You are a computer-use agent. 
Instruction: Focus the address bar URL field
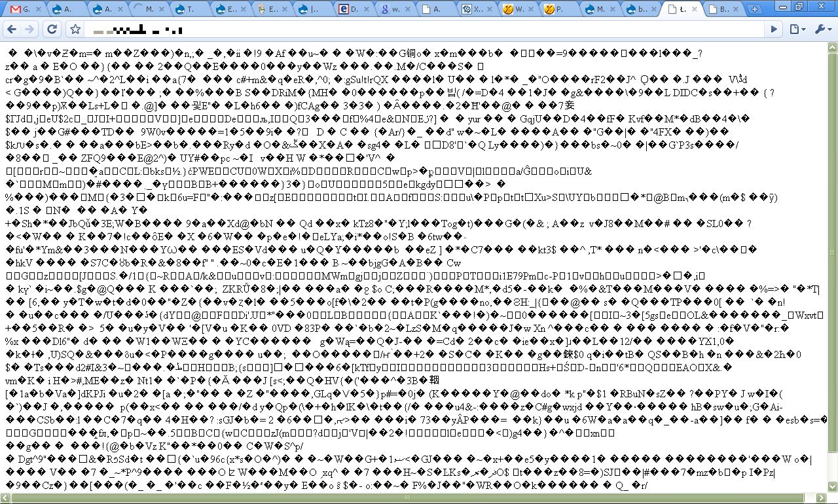point(426,29)
